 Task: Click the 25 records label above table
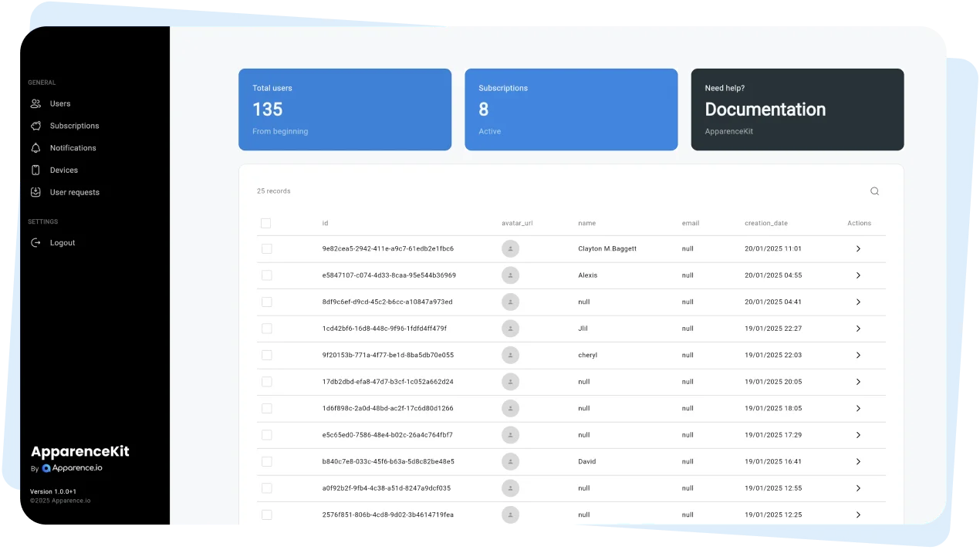[x=273, y=191]
